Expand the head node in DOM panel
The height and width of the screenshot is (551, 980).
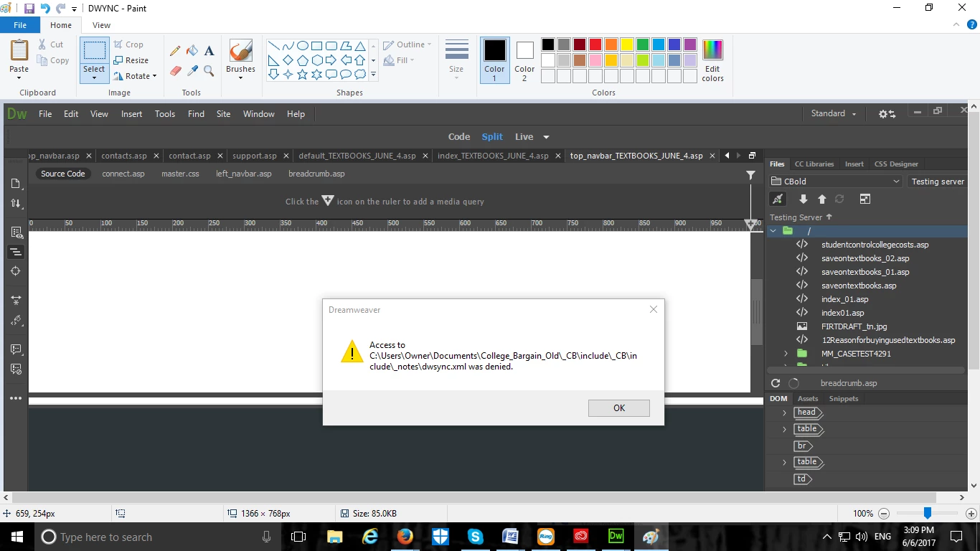[784, 413]
